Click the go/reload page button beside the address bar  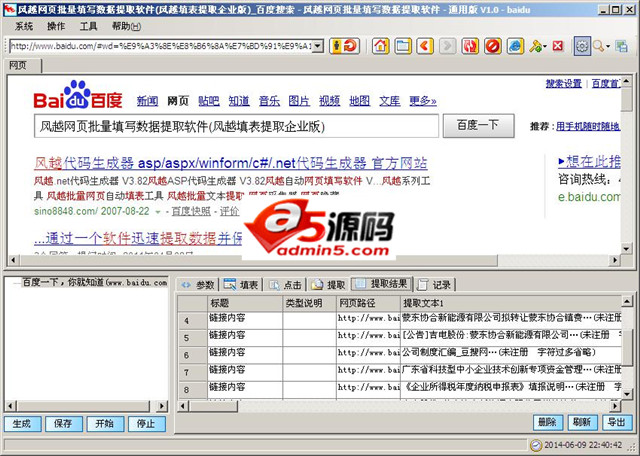coord(344,46)
